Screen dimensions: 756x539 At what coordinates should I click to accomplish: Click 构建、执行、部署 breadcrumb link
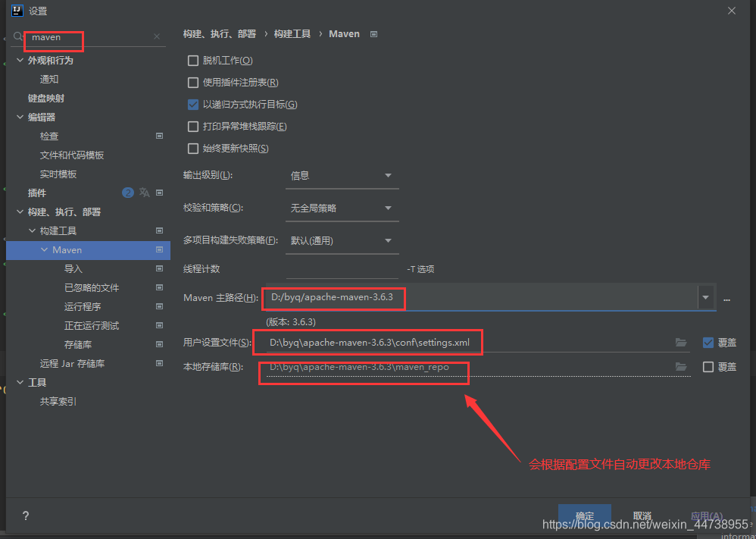click(220, 34)
